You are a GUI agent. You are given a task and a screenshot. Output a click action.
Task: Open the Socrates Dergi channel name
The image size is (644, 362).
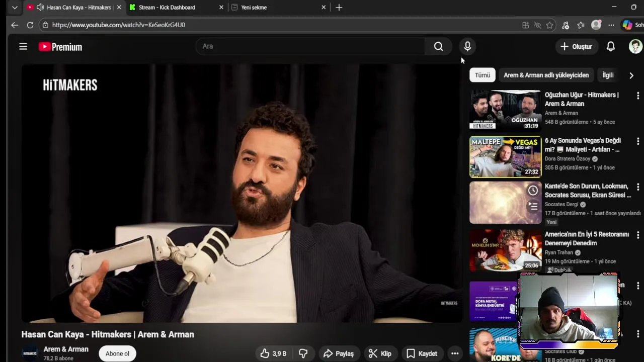(561, 205)
